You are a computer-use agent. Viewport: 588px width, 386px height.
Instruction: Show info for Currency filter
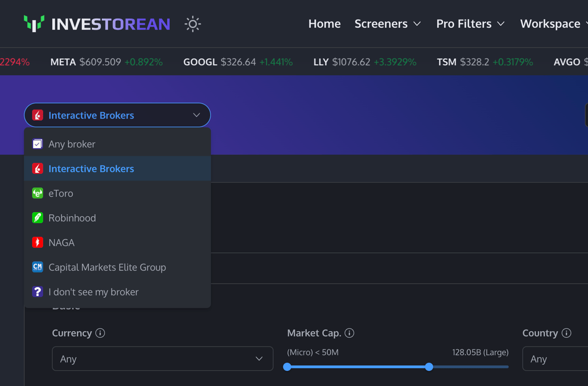point(100,333)
